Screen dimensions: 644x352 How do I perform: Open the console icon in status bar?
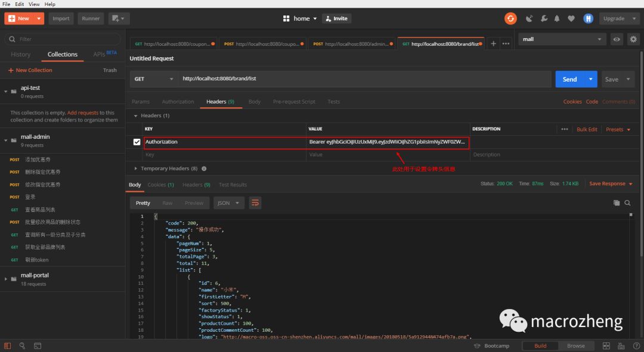(x=38, y=346)
